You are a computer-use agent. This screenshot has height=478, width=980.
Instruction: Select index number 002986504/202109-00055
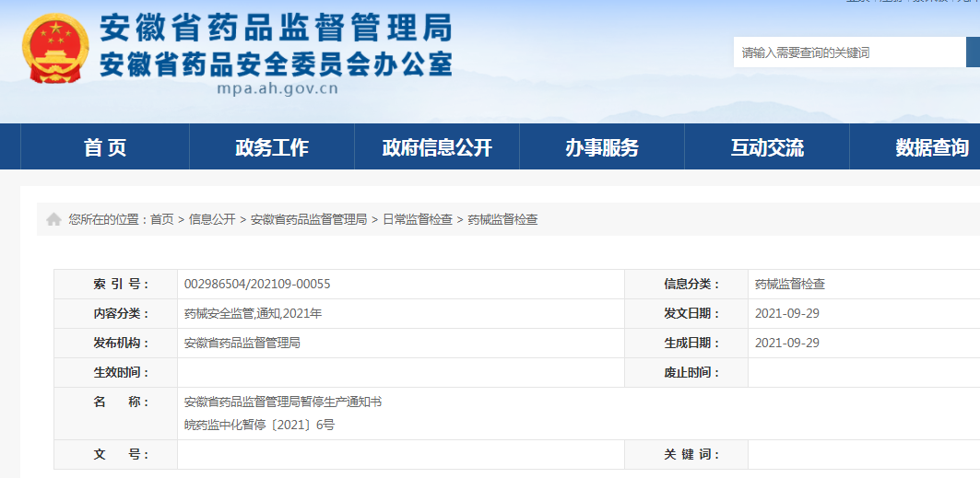point(257,285)
